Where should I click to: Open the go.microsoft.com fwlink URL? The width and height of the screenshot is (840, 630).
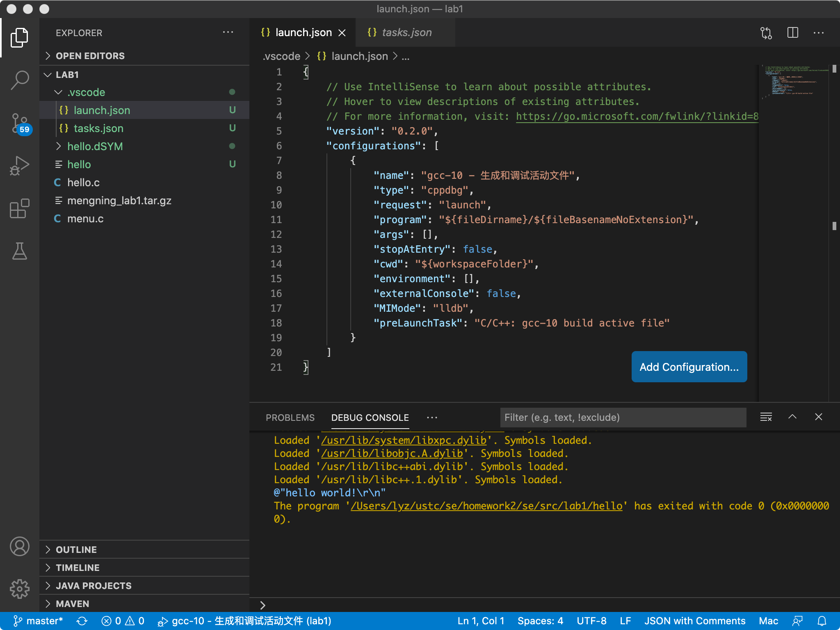pyautogui.click(x=637, y=116)
